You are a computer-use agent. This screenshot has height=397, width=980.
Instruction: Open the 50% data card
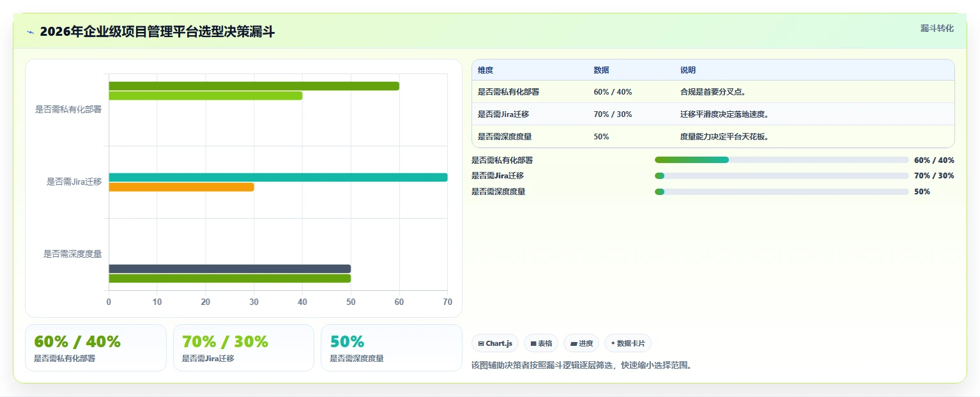pyautogui.click(x=392, y=348)
